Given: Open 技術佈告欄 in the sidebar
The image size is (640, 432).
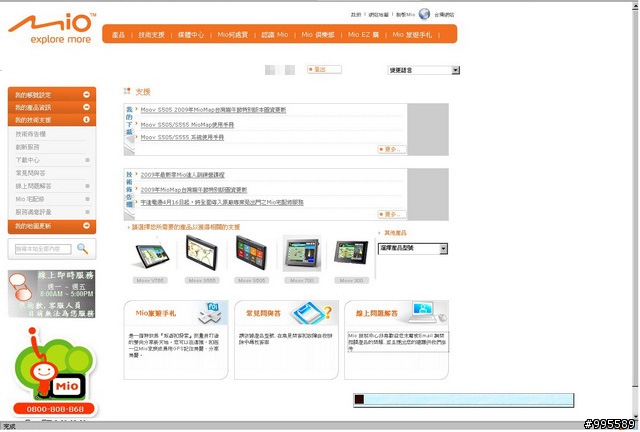Looking at the screenshot, I should point(31,134).
